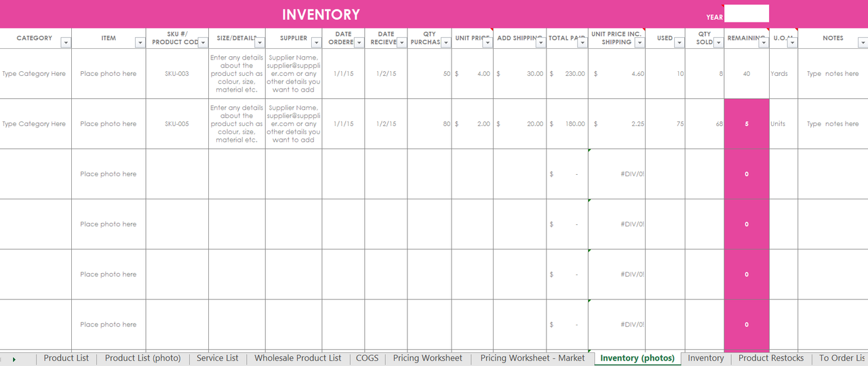This screenshot has height=366, width=868.
Task: Open the Service List sheet tab
Action: [217, 358]
